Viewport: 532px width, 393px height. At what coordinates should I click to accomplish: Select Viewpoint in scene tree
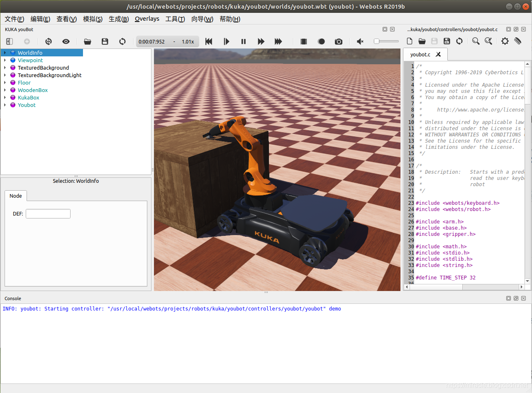(x=30, y=60)
